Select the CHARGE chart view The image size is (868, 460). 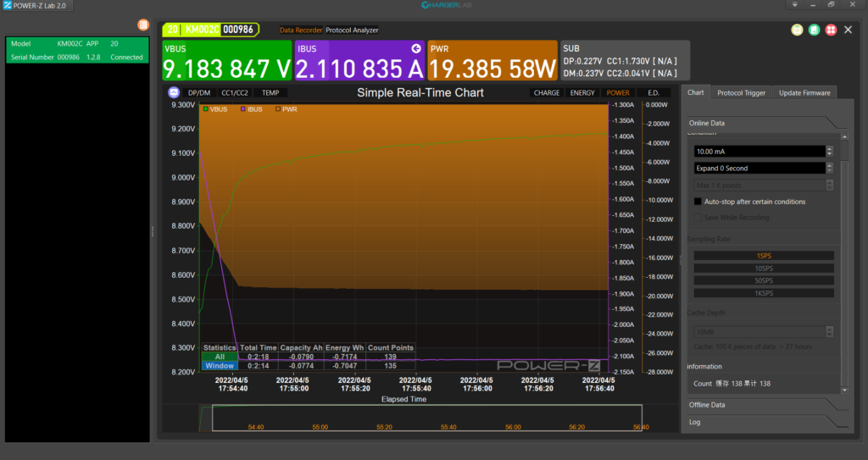point(547,93)
